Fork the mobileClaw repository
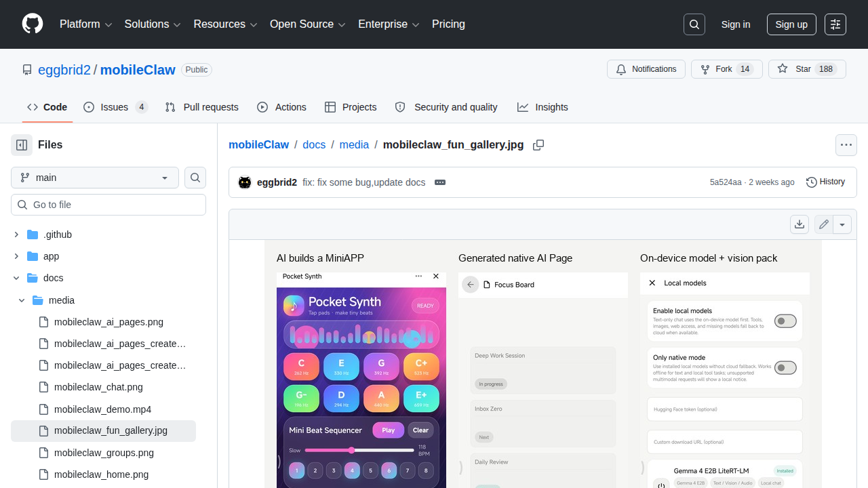The width and height of the screenshot is (868, 488). coord(727,69)
